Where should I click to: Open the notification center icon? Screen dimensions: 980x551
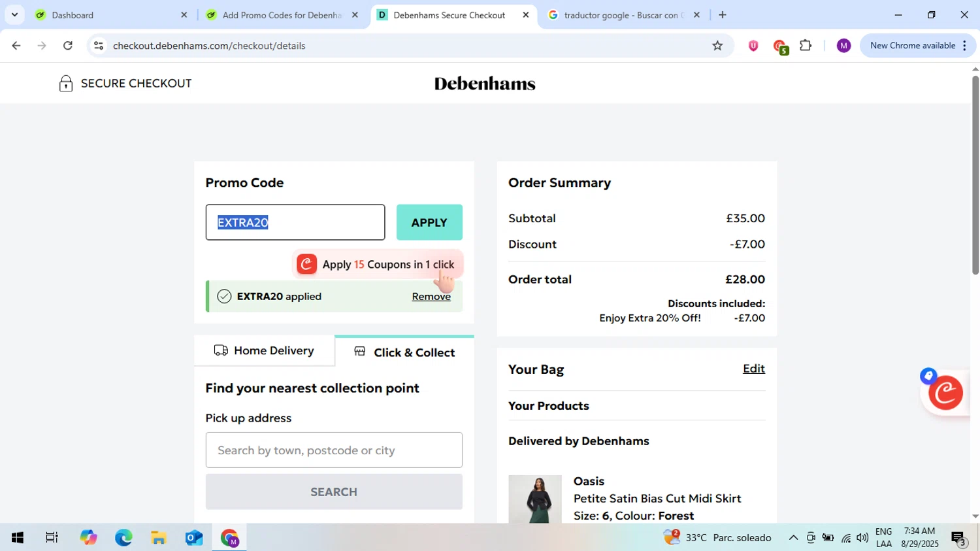pos(958,539)
